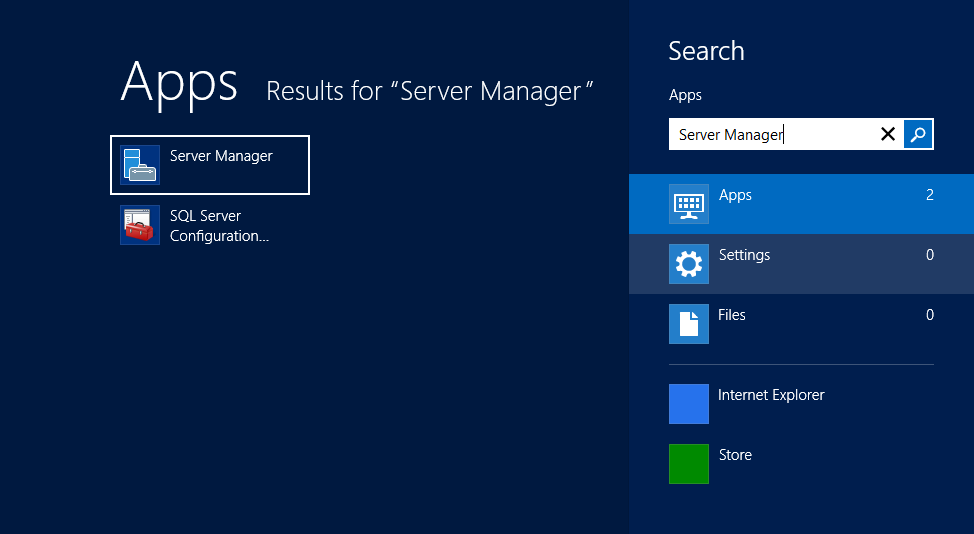The image size is (974, 534).
Task: Clear the search box with X
Action: [888, 134]
